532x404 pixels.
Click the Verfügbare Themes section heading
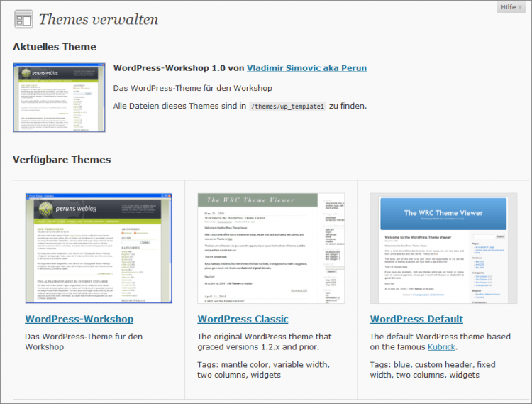click(x=62, y=160)
